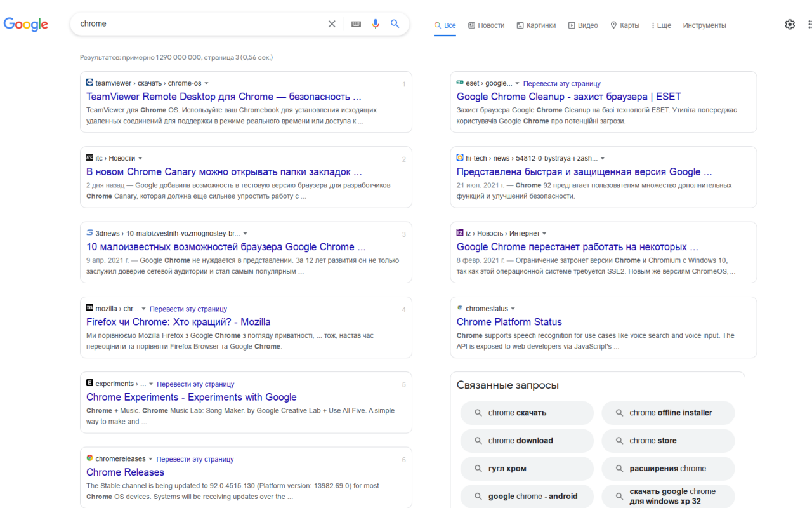Viewport: 812px width, 508px height.
Task: Click the eset favicon
Action: (460, 83)
